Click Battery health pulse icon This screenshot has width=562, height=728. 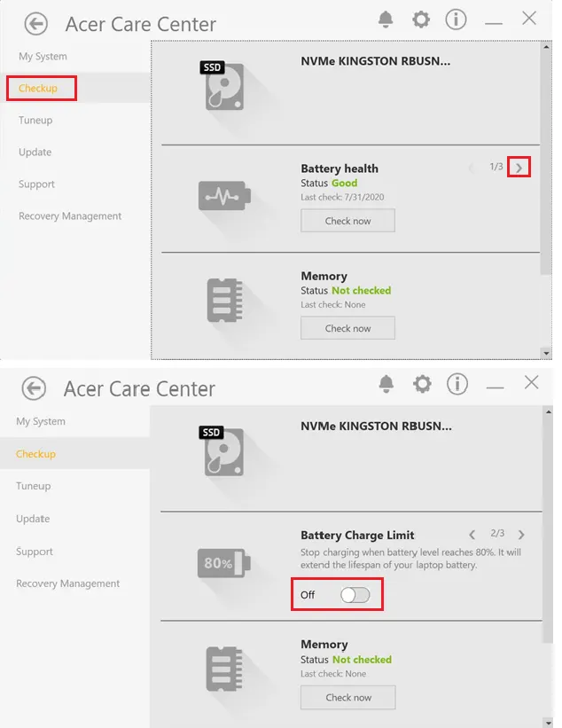224,195
